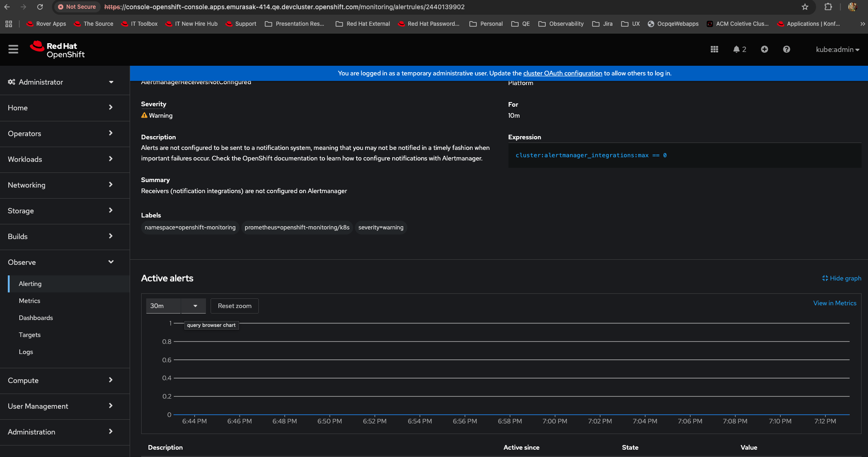Click the browser back arrow
This screenshot has width=868, height=457.
tap(7, 7)
